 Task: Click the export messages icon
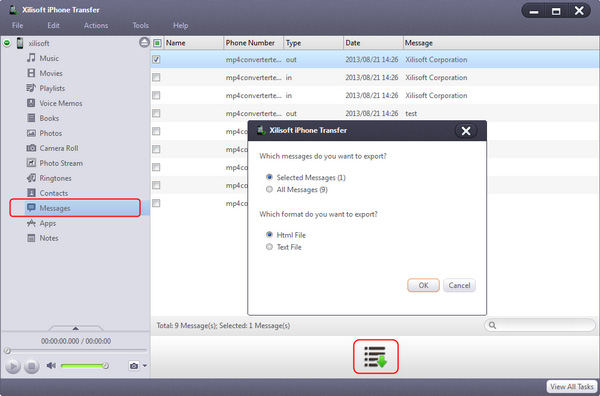click(375, 357)
